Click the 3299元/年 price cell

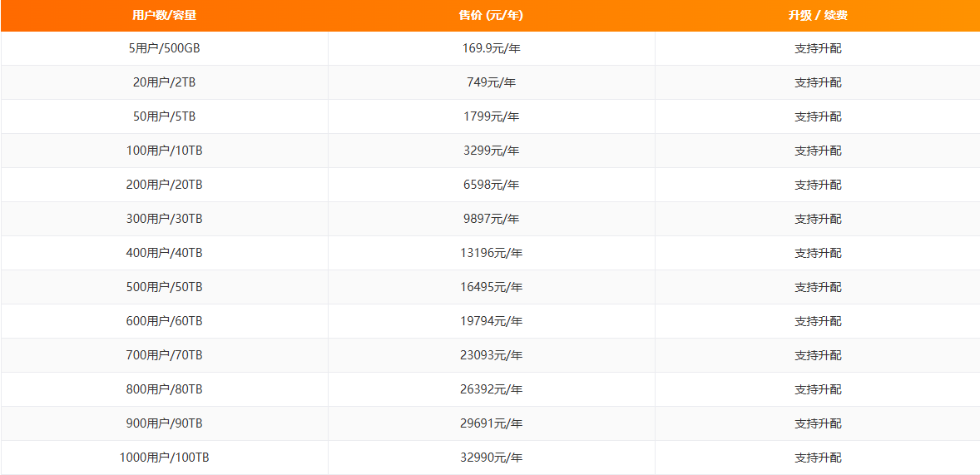click(491, 151)
